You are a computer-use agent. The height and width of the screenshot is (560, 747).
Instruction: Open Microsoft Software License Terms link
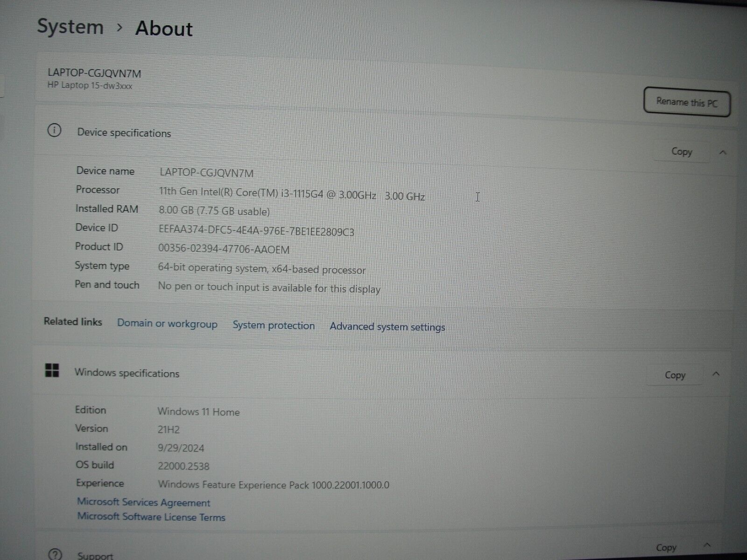pyautogui.click(x=151, y=517)
